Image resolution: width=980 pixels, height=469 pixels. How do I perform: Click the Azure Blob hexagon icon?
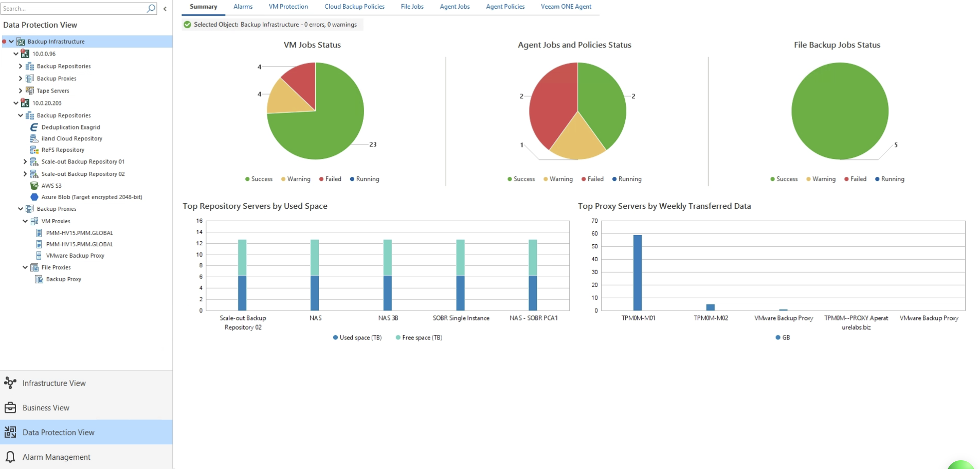point(34,197)
